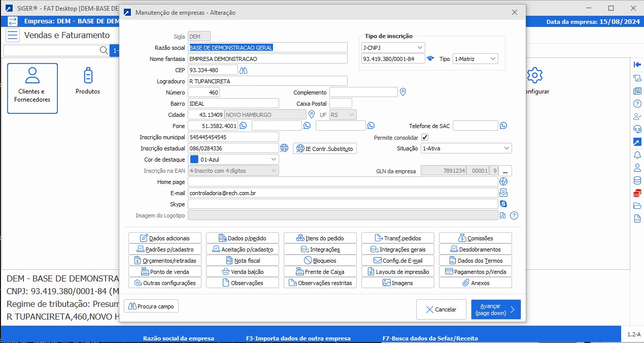Open notifications bell in right sidebar
Screen dimensions: 644x343
pyautogui.click(x=637, y=155)
